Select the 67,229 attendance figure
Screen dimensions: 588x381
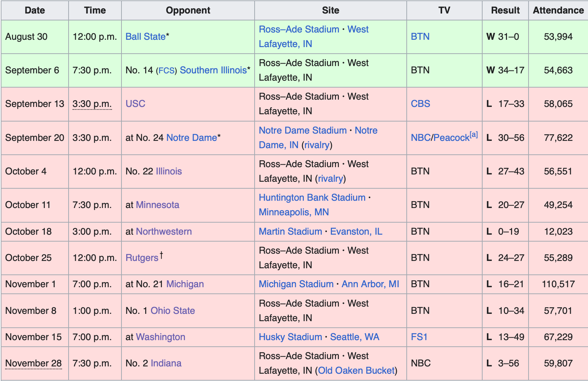(558, 337)
